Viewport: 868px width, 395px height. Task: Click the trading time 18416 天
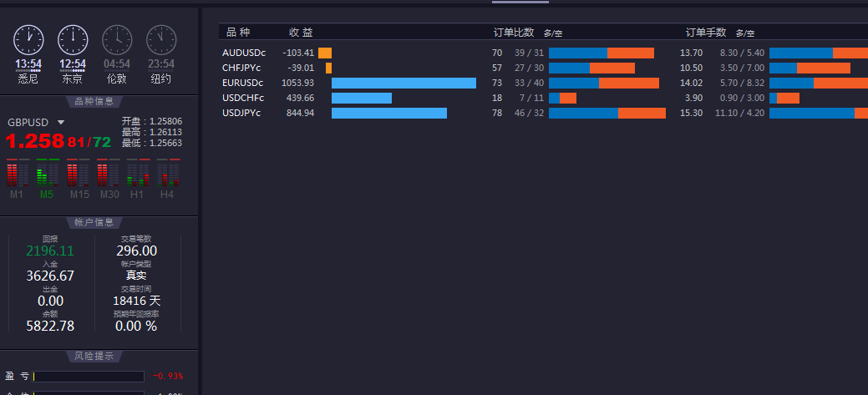click(x=136, y=301)
